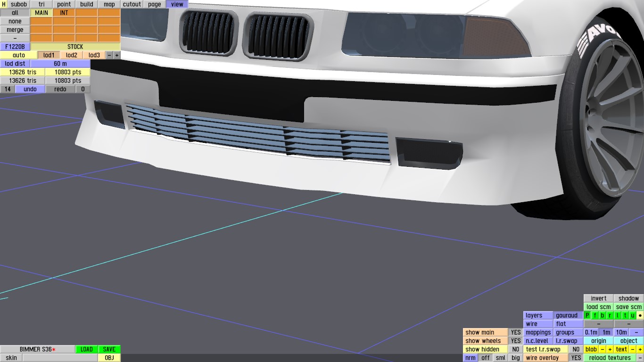This screenshot has height=362, width=644.
Task: Switch shading to gouraud
Action: (x=569, y=315)
